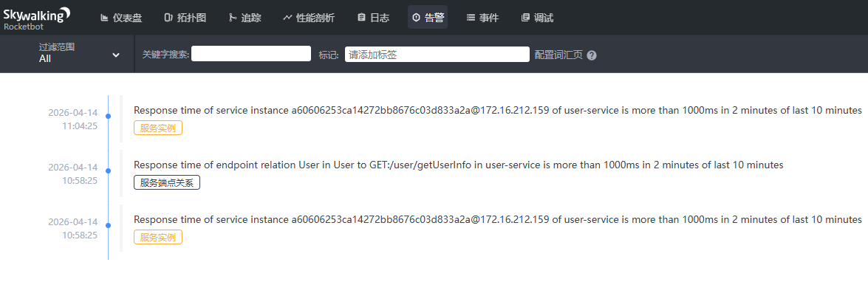Go to the 性能剖析 profiling tab
Viewport: 868px width, 296px height.
(x=309, y=18)
